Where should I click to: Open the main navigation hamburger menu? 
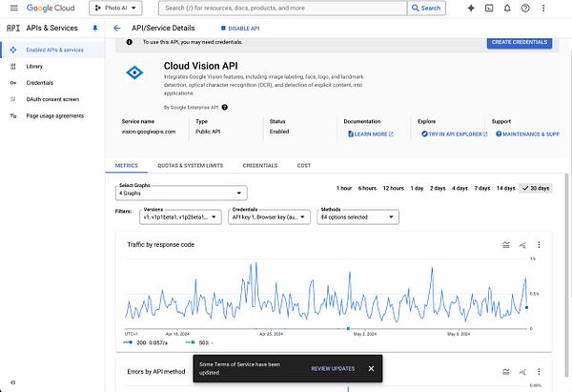click(x=13, y=8)
